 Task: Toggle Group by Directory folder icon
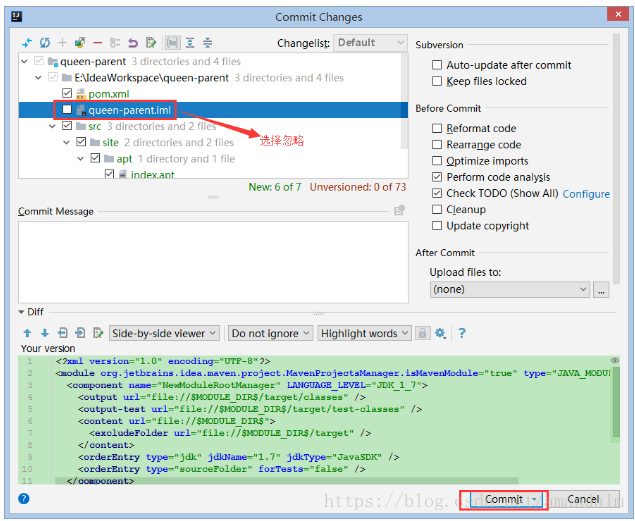(x=173, y=43)
